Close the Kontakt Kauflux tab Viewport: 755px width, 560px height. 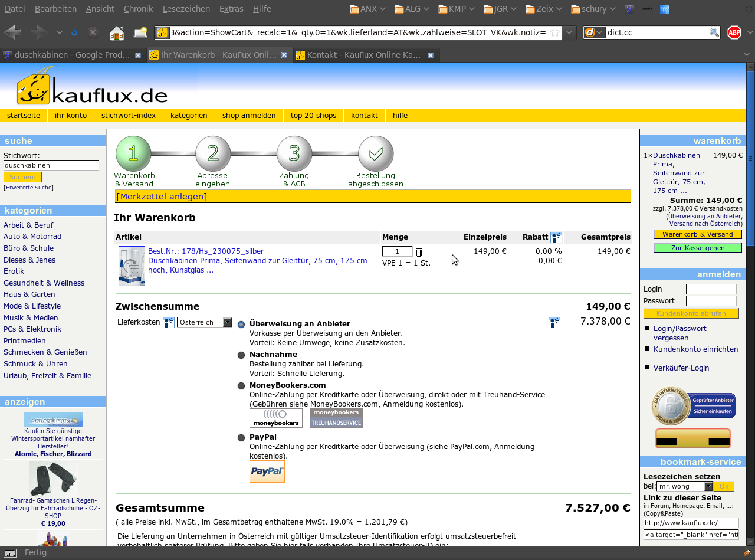(x=431, y=55)
